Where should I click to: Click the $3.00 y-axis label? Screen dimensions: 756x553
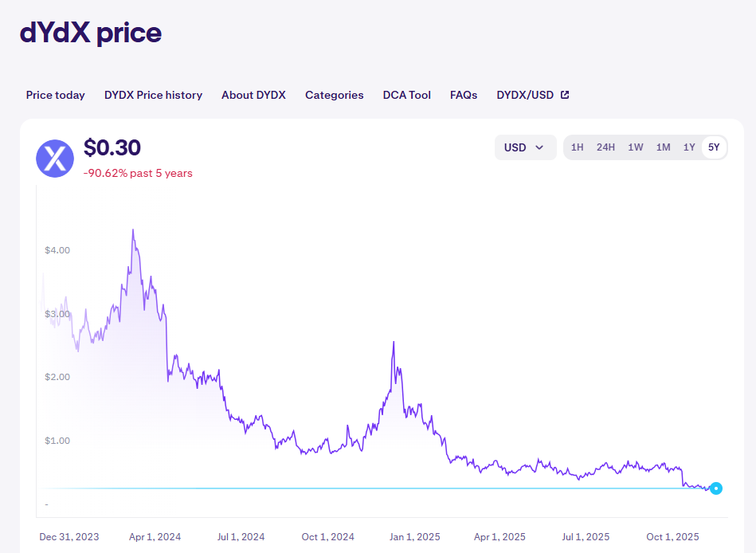tap(57, 314)
